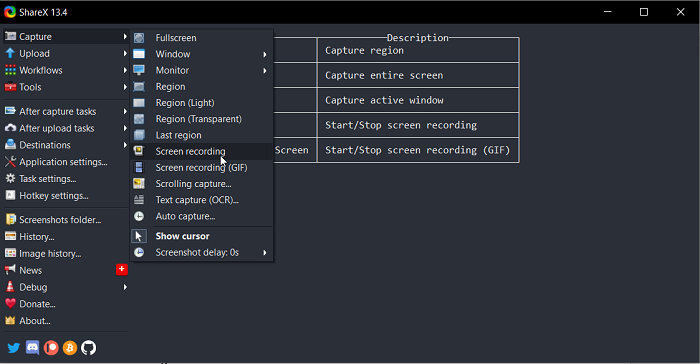Open Application settings...
Screen dimensions: 700x364
point(66,162)
